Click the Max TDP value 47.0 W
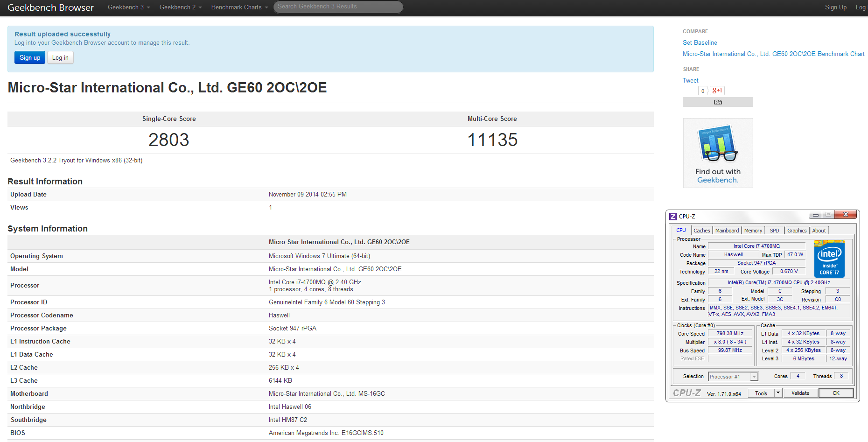This screenshot has height=442, width=868. pyautogui.click(x=795, y=254)
